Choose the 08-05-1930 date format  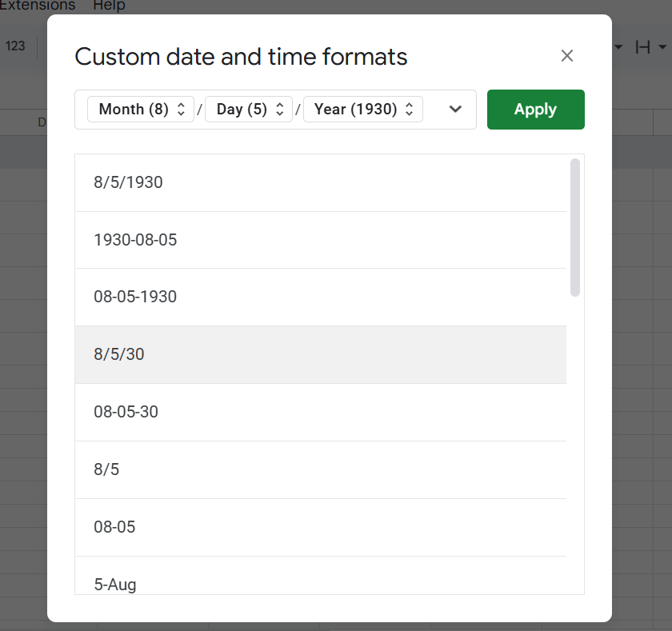pos(321,297)
